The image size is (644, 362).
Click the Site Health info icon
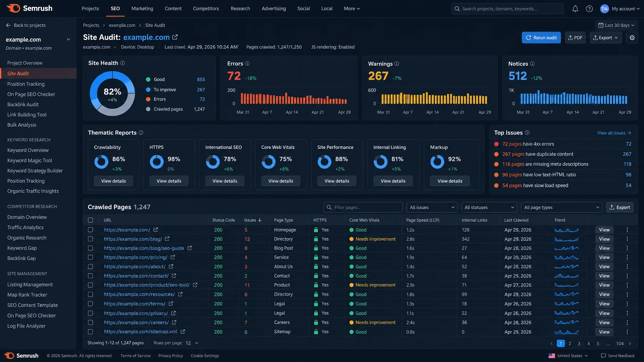tap(122, 63)
